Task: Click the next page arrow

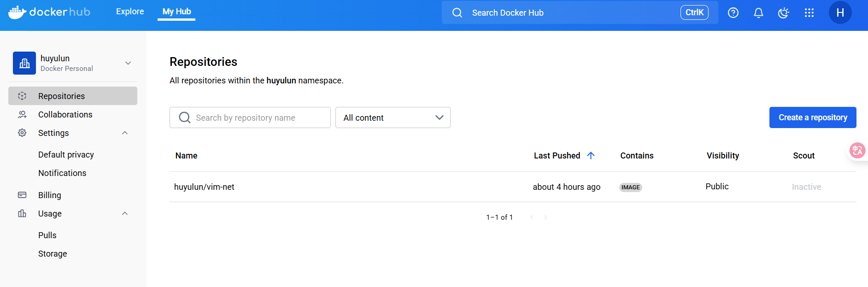Action: click(545, 217)
